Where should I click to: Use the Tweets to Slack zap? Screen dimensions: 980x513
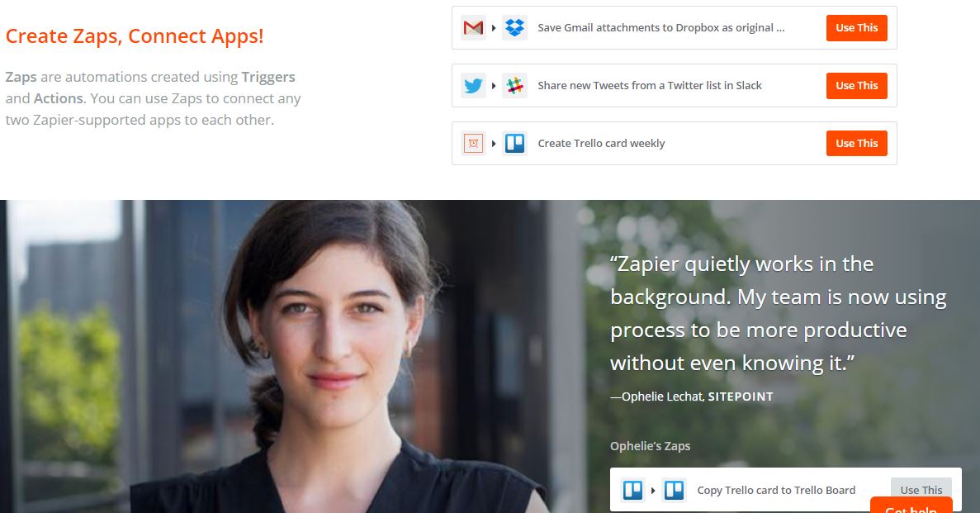856,86
